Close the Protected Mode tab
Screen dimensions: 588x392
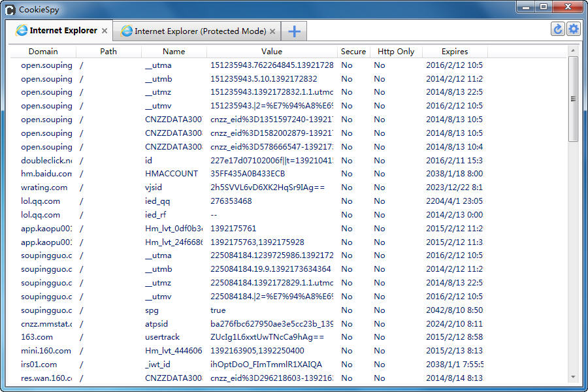coord(272,31)
